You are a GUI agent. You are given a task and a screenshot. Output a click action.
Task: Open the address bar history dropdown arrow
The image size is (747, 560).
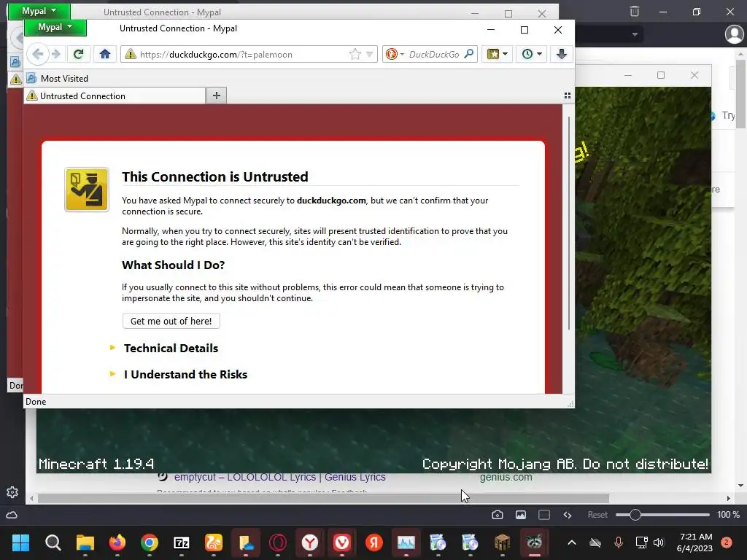370,54
